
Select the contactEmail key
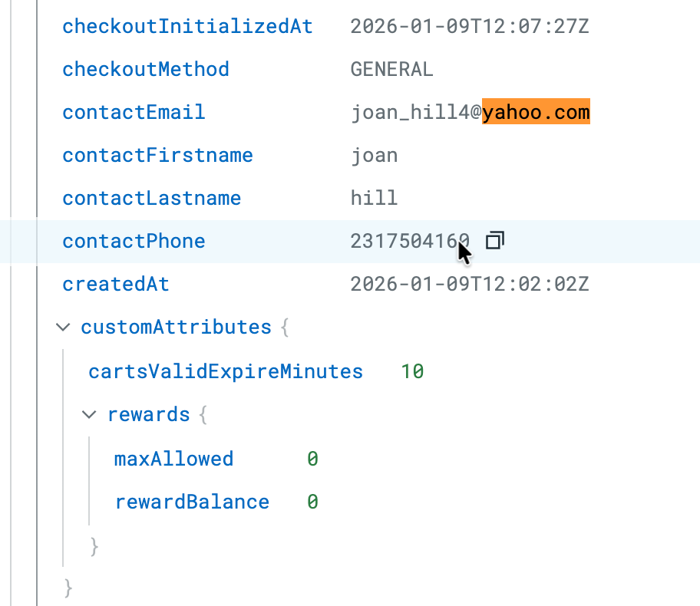134,112
